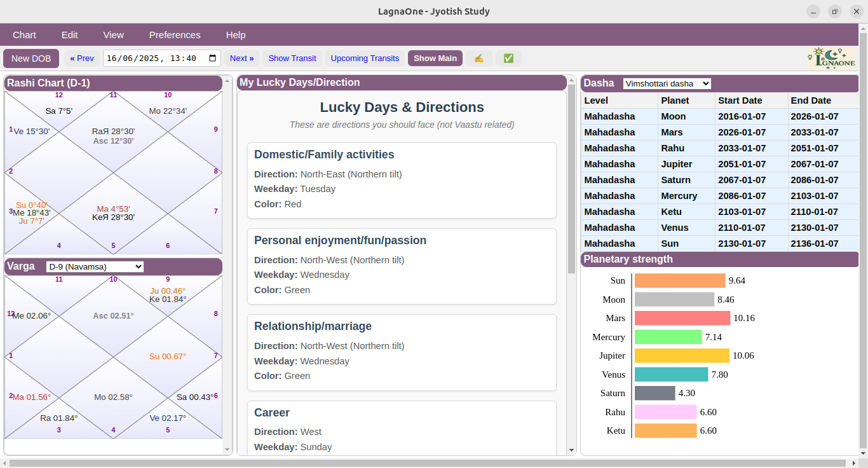The image size is (868, 468).
Task: Select the Venus Mahadasha row
Action: pyautogui.click(x=719, y=228)
